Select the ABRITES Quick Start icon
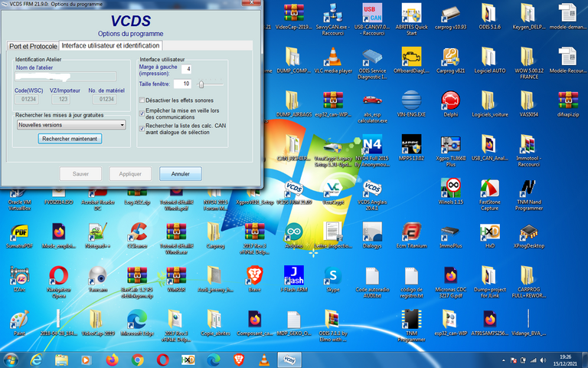Image resolution: width=588 pixels, height=368 pixels. click(x=411, y=20)
